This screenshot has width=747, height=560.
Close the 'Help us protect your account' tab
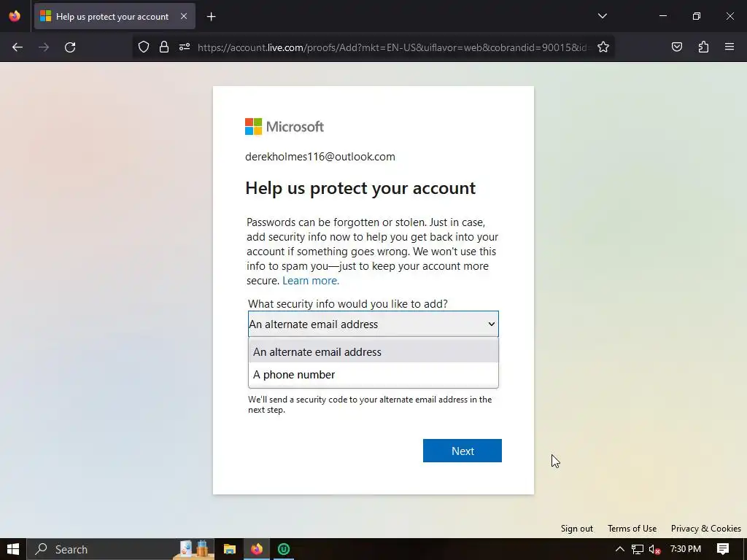pos(184,16)
